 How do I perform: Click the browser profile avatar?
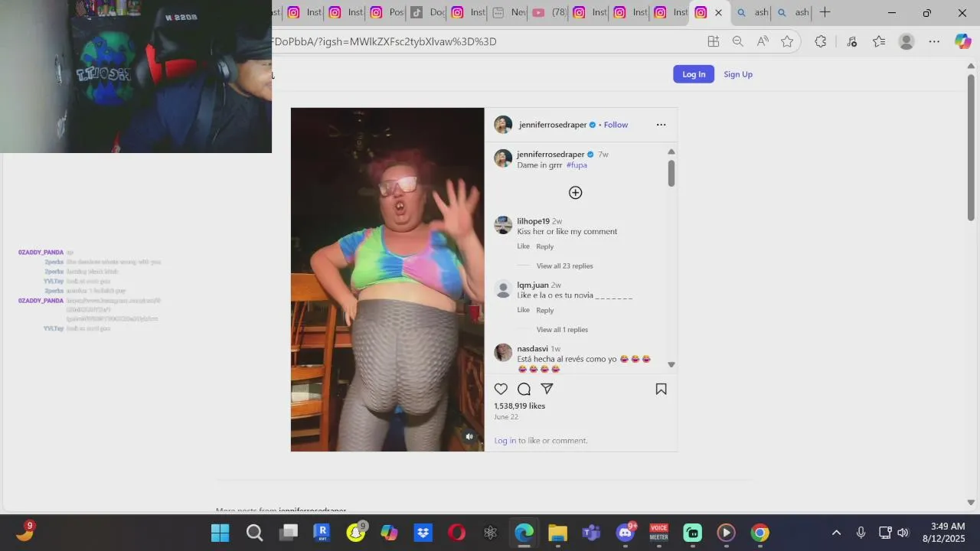[x=906, y=41]
